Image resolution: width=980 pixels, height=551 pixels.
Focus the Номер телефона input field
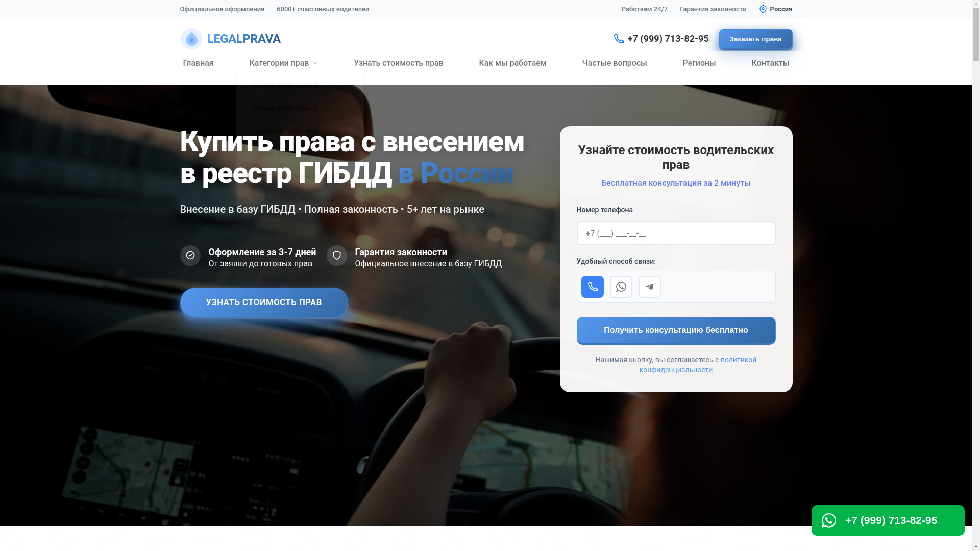(676, 233)
